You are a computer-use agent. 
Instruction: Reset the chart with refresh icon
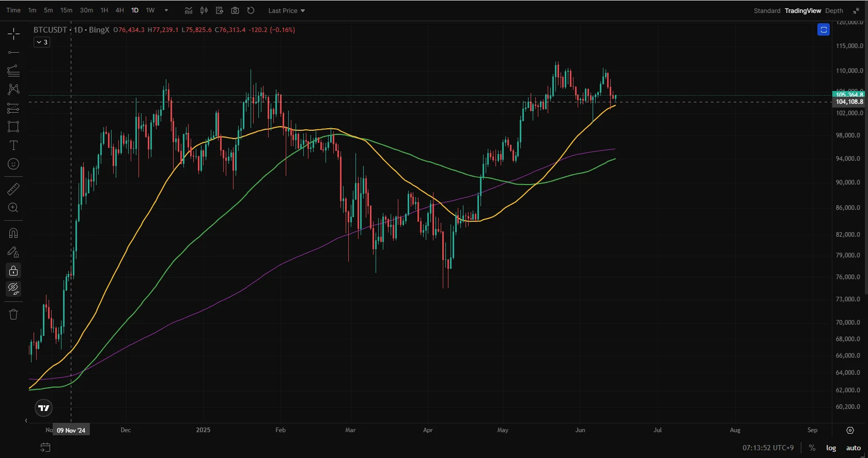(251, 10)
